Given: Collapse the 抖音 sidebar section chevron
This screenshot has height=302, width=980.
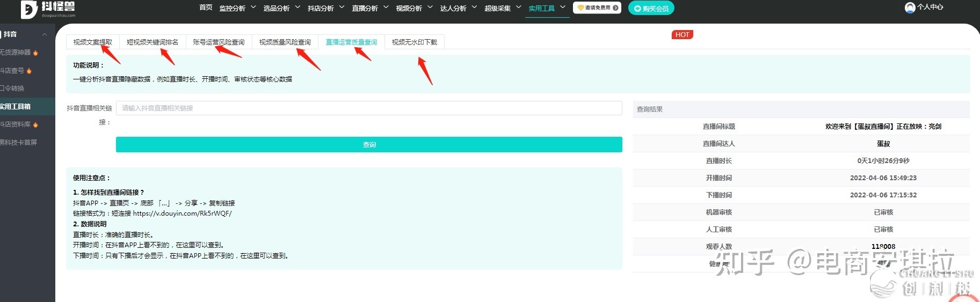Looking at the screenshot, I should point(45,35).
